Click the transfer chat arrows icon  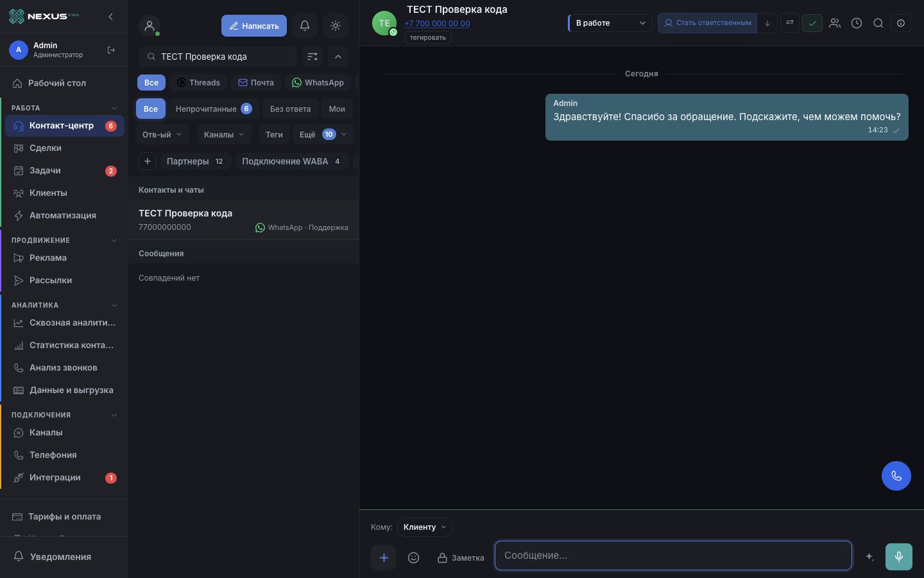pos(790,23)
